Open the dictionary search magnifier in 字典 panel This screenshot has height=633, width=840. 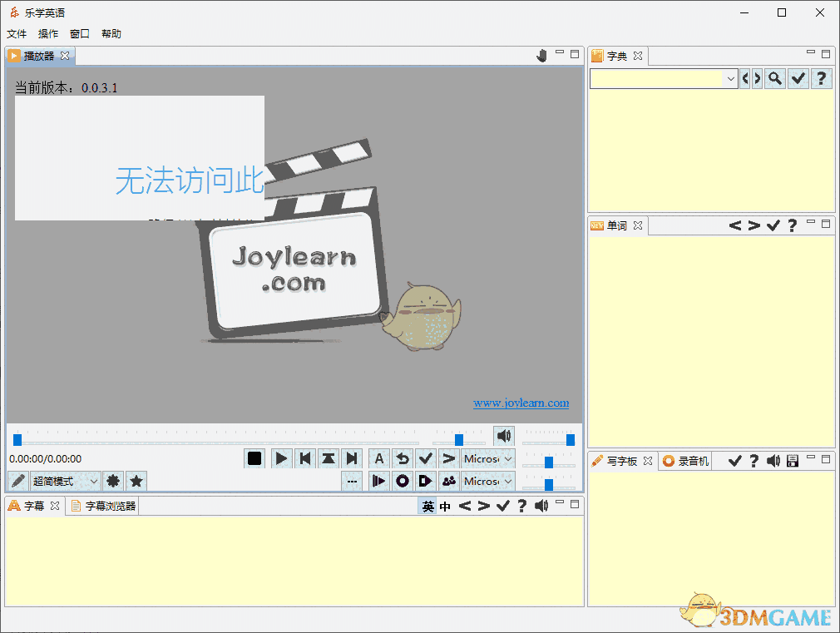773,78
